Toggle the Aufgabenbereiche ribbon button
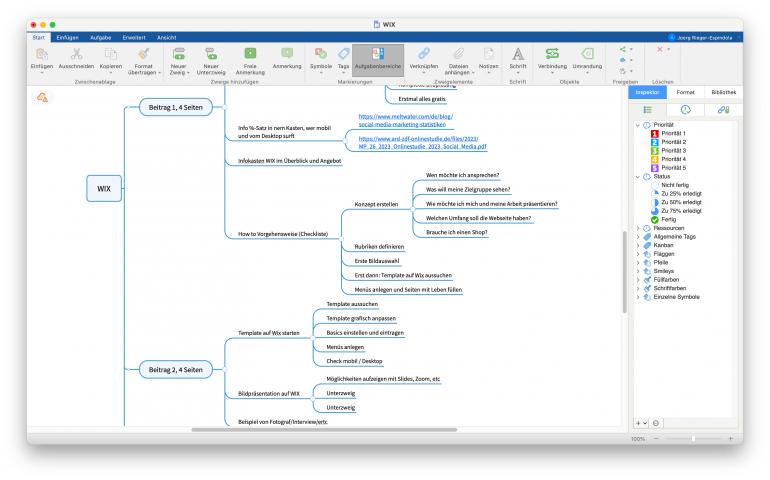Screen dimensions: 770x480 pyautogui.click(x=378, y=59)
